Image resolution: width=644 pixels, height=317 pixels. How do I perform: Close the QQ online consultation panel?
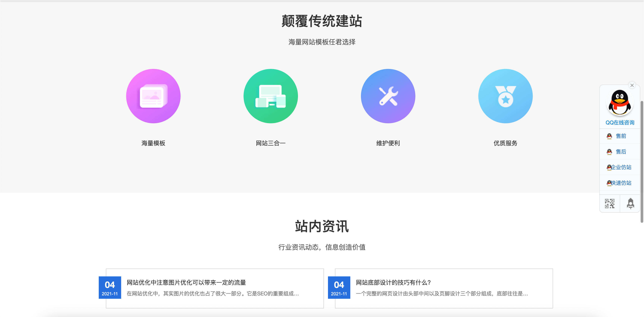pyautogui.click(x=632, y=85)
